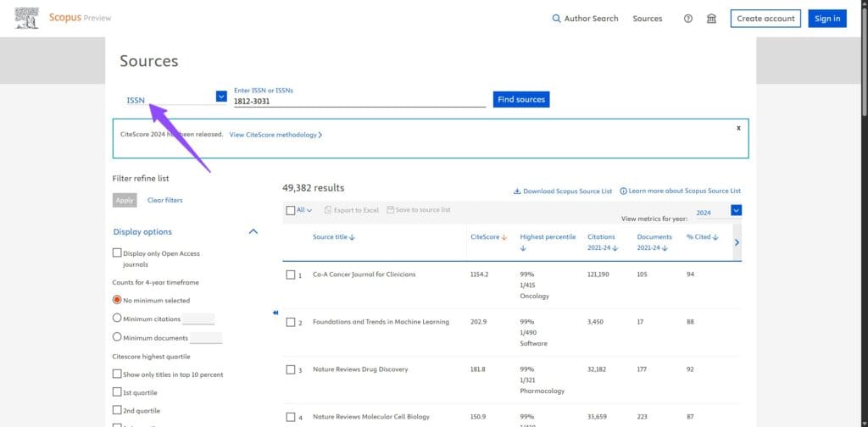Screen dimensions: 868x427
Task: Enable Display only Open Access journals
Action: pos(117,252)
